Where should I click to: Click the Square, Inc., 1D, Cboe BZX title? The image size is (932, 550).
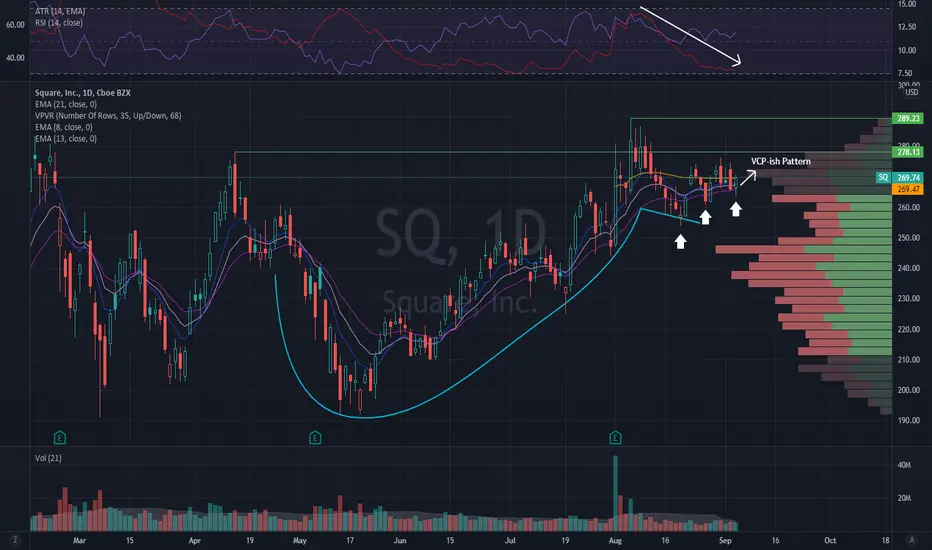click(x=83, y=93)
